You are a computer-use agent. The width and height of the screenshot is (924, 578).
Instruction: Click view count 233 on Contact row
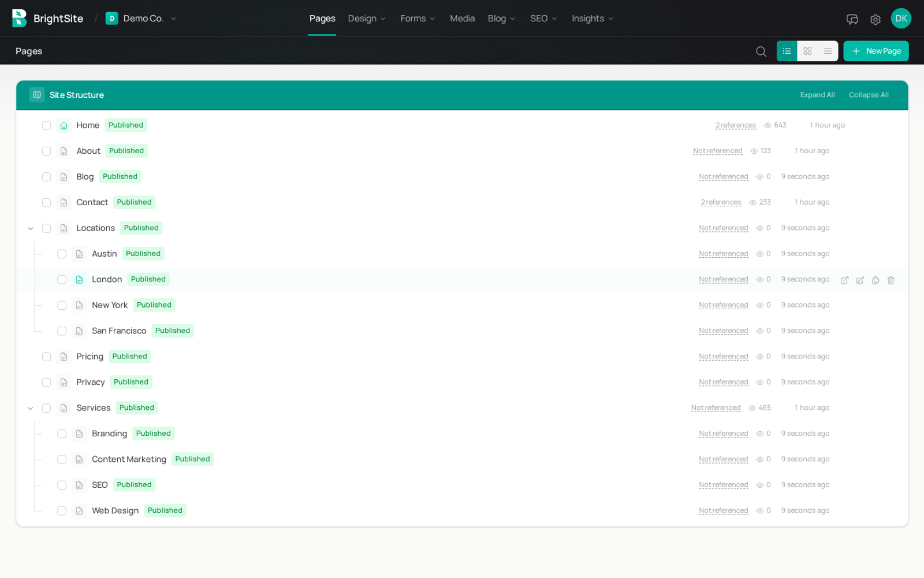click(x=765, y=202)
